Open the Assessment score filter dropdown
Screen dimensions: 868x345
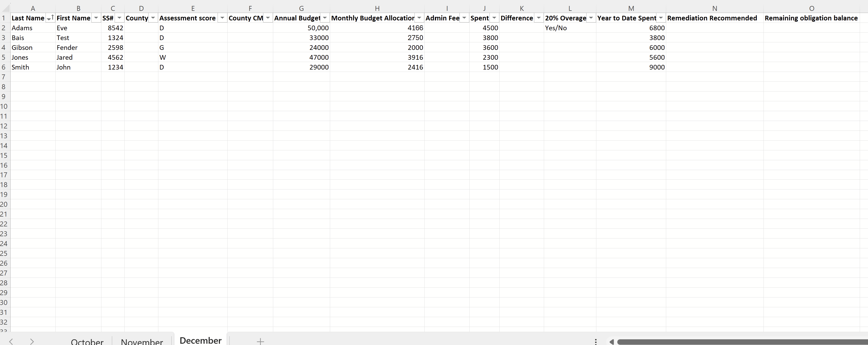coord(222,18)
